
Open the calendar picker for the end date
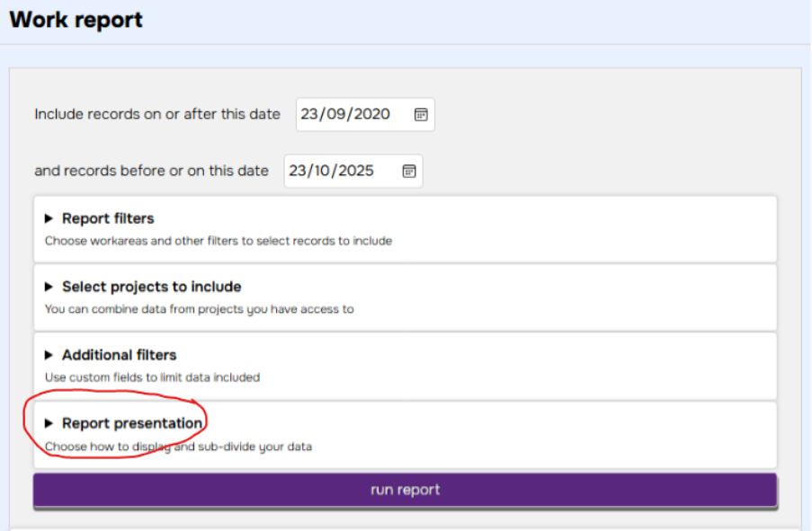coord(408,171)
